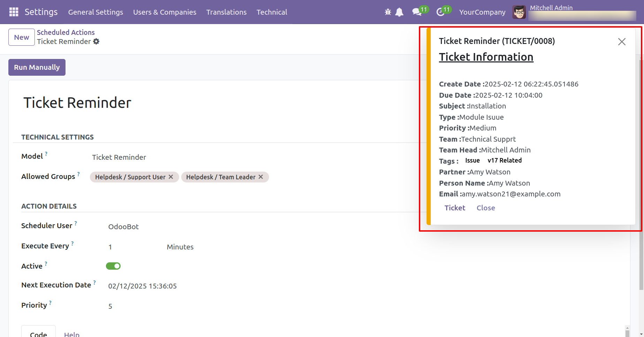644x337 pixels.
Task: Click the debug bug icon
Action: coord(388,12)
